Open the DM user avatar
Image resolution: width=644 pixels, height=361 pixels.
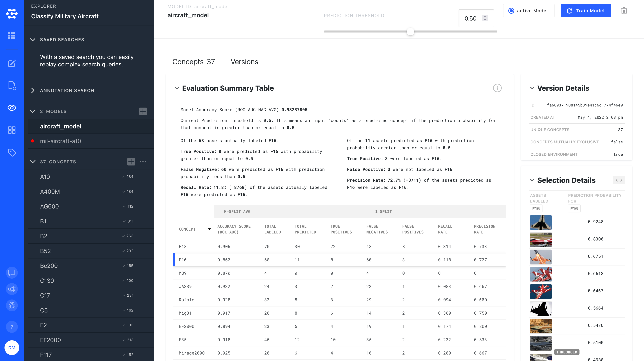pos(12,348)
